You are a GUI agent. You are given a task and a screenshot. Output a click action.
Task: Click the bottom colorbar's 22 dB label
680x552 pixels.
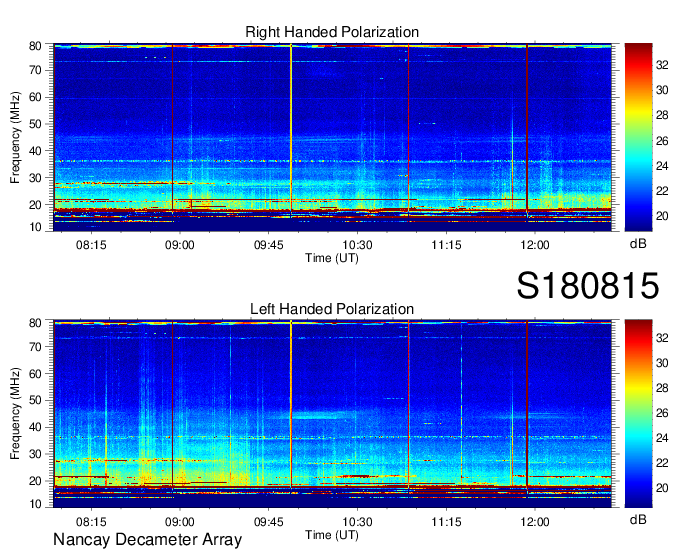(x=662, y=463)
